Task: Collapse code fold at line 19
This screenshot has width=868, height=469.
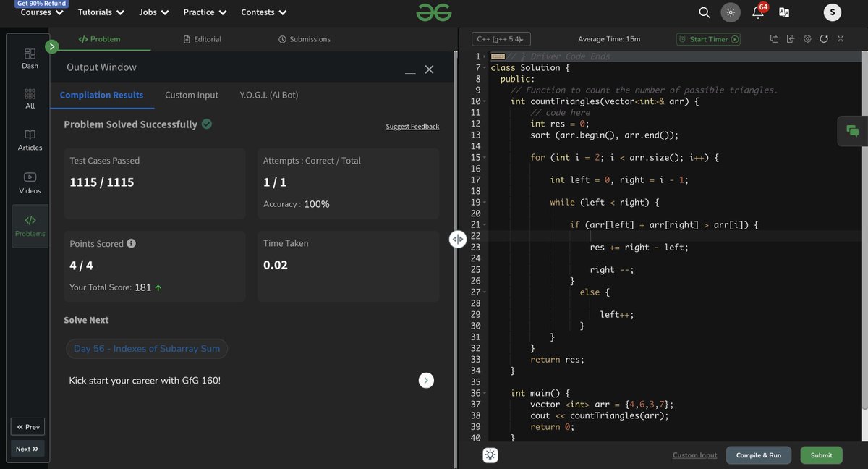Action: pos(485,203)
